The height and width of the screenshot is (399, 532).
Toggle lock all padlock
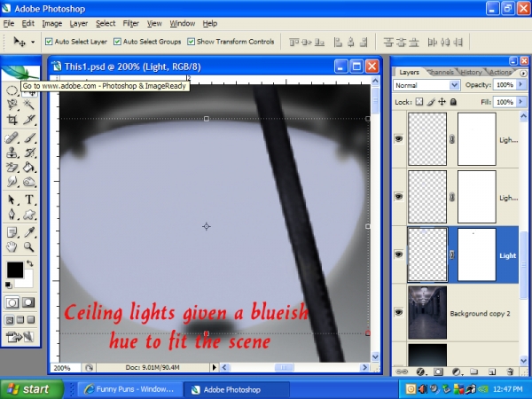[453, 102]
